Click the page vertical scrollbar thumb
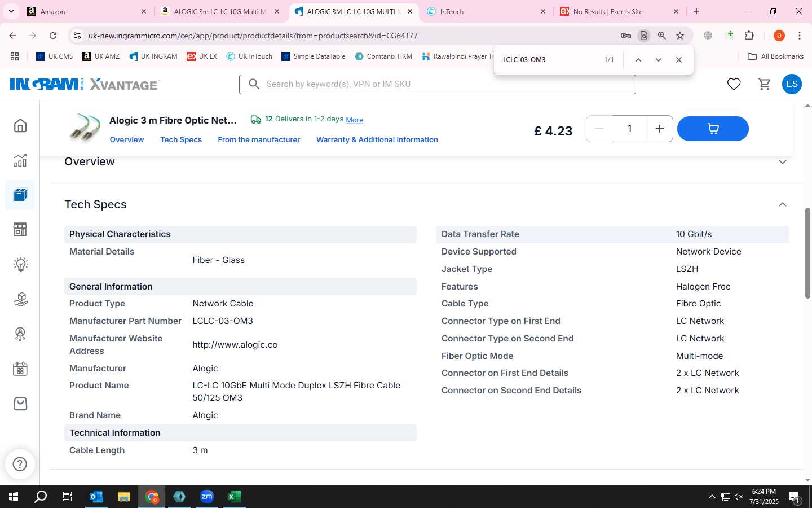Screen dimensions: 812x508 (807, 253)
